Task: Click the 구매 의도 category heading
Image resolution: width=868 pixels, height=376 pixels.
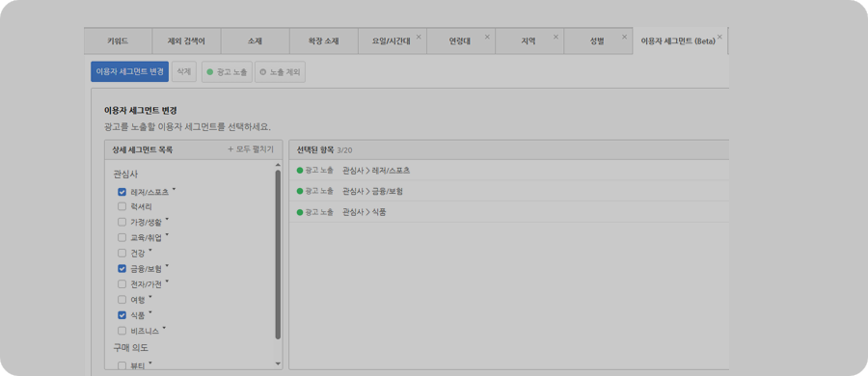Action: 130,348
